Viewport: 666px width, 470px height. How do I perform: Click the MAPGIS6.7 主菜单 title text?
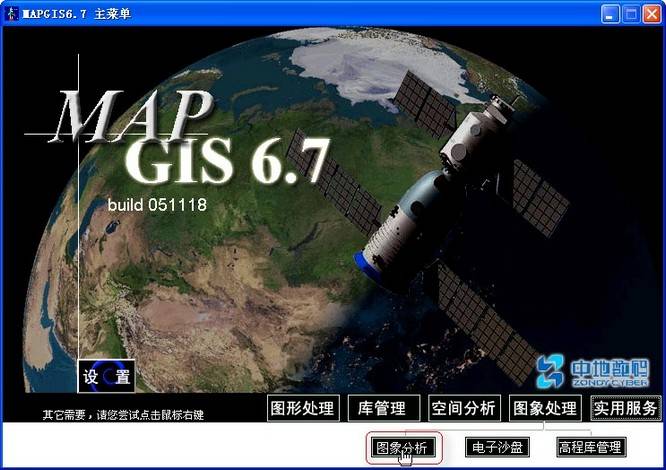coord(76,14)
